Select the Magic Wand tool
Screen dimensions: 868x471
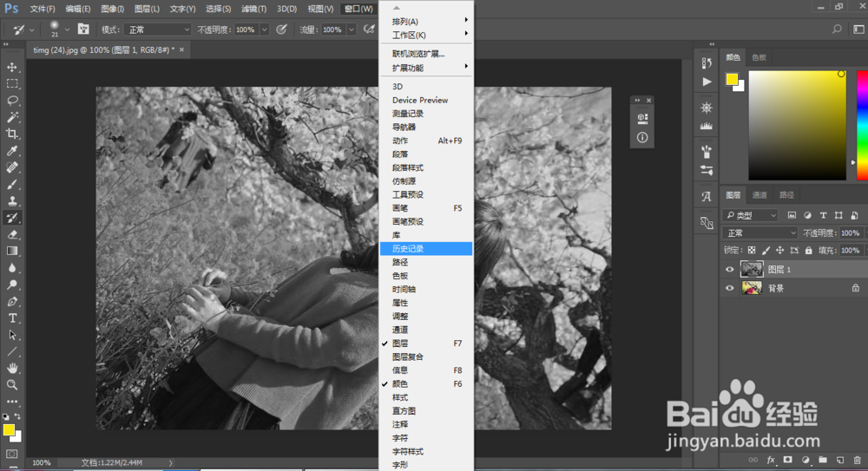click(12, 117)
